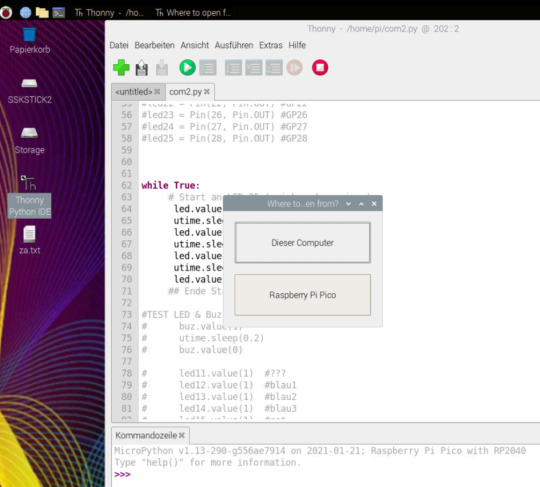Select the SSKSTICK2 drive icon

[30, 91]
